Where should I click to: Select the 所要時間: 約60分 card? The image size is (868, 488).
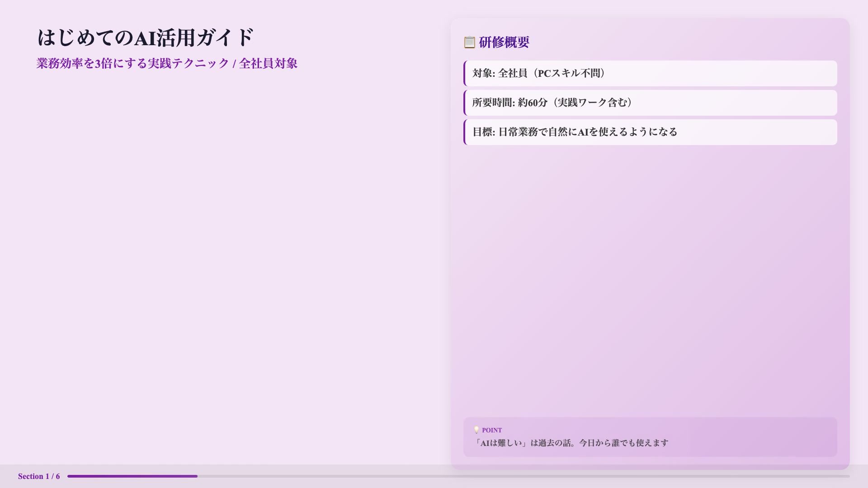click(650, 103)
